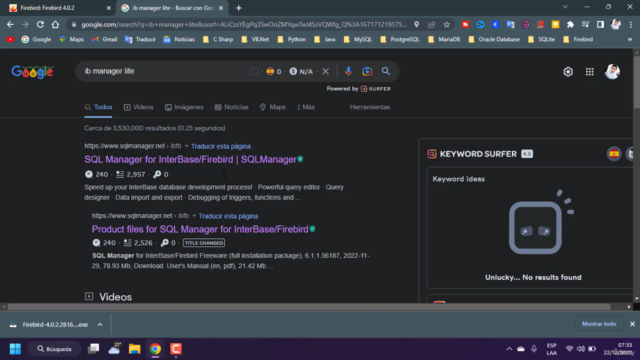Image resolution: width=640 pixels, height=360 pixels.
Task: Click the browser back arrow
Action: (x=10, y=24)
